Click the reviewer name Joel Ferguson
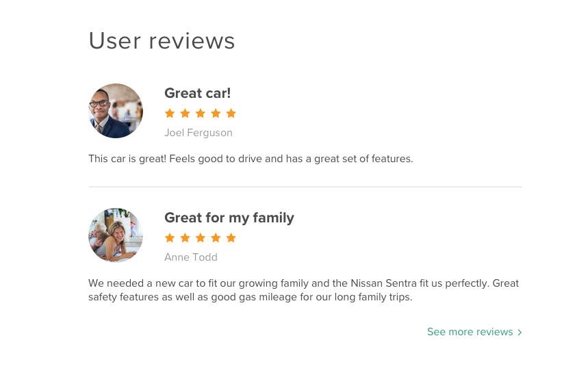 coord(199,133)
